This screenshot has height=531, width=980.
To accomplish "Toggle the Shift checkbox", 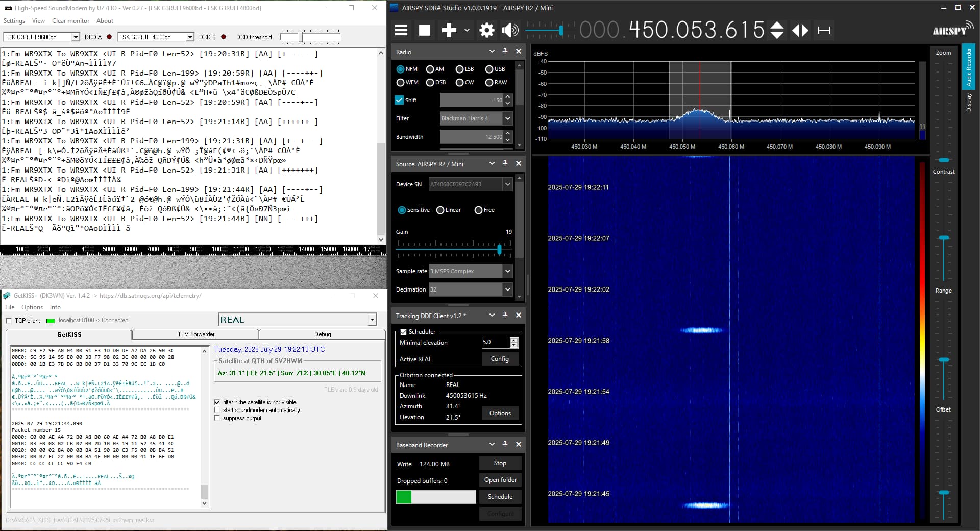I will click(x=399, y=100).
